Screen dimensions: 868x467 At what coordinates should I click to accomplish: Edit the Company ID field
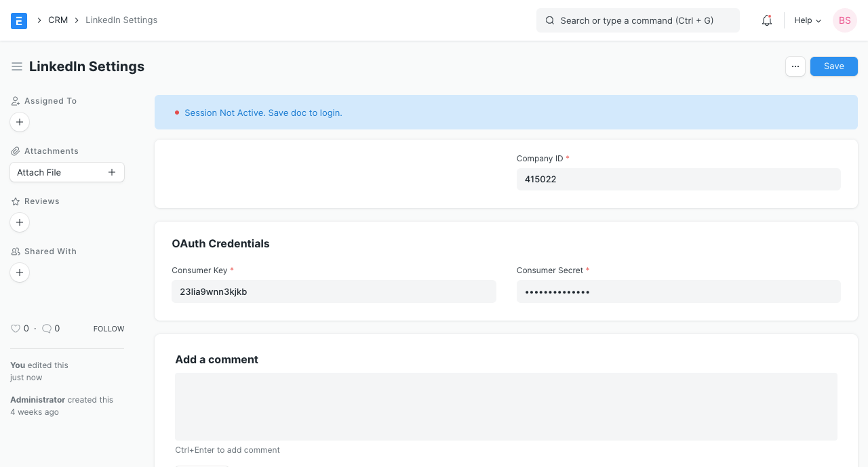[678, 180]
